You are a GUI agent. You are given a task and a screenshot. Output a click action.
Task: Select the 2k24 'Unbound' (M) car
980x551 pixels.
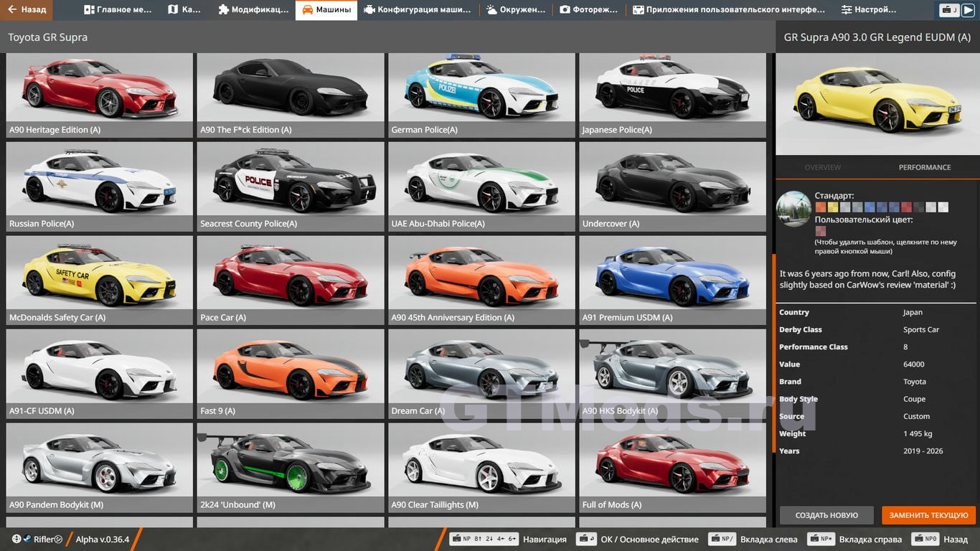(291, 468)
